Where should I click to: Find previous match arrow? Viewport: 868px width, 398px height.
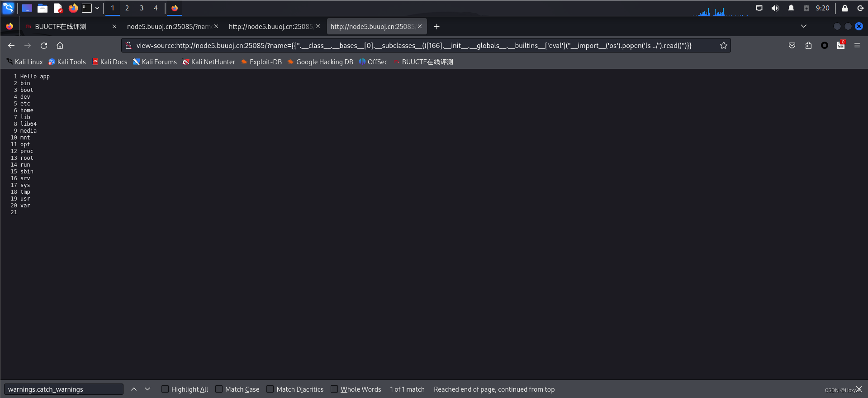click(x=134, y=389)
